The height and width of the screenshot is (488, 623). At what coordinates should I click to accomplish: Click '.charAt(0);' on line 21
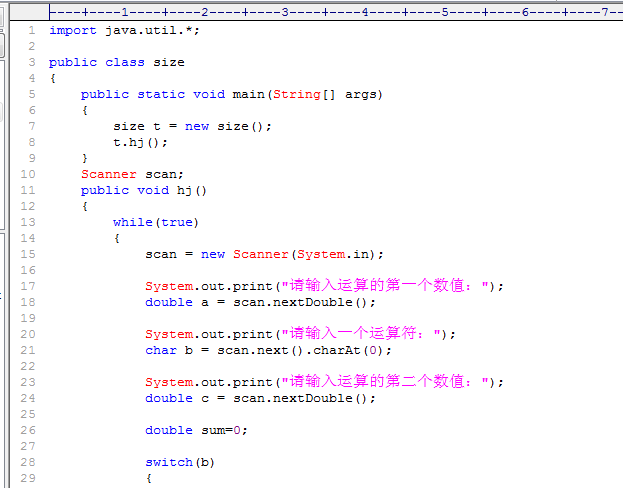pos(352,350)
